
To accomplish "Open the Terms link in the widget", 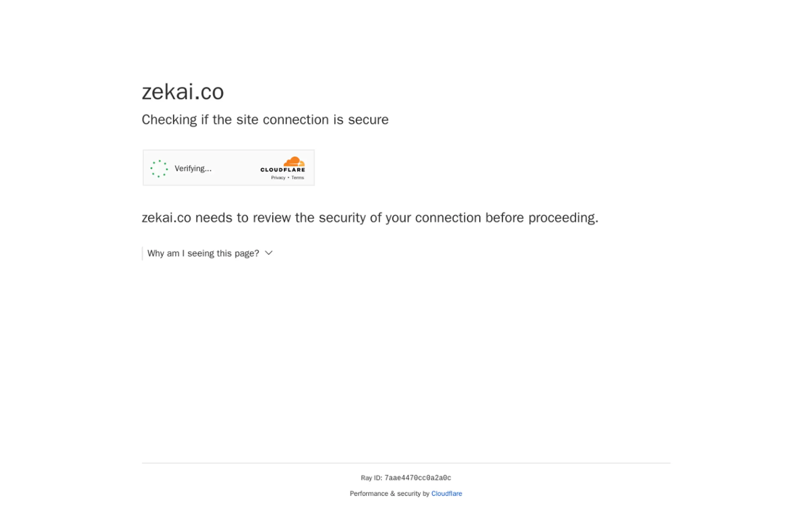I will point(297,178).
